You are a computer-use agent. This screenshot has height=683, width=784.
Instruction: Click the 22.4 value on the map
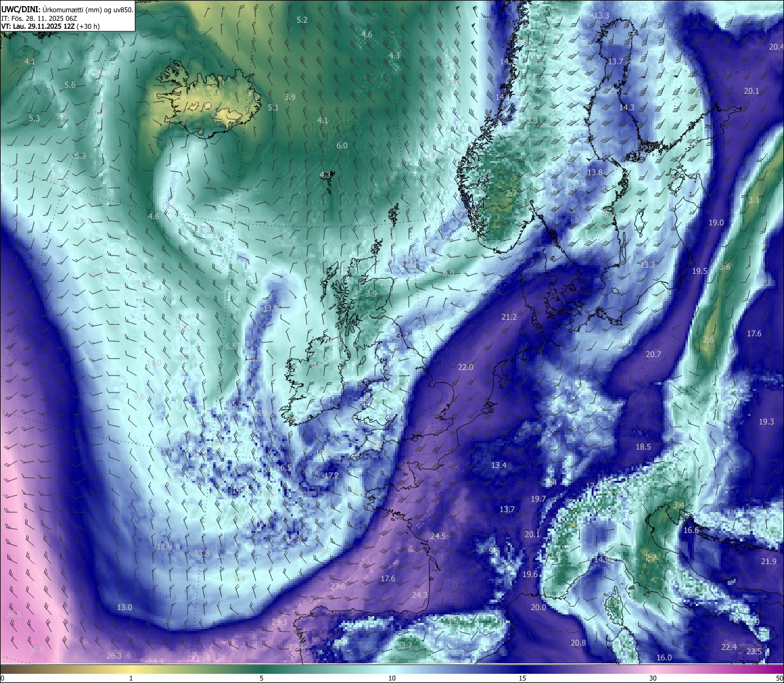(x=729, y=647)
